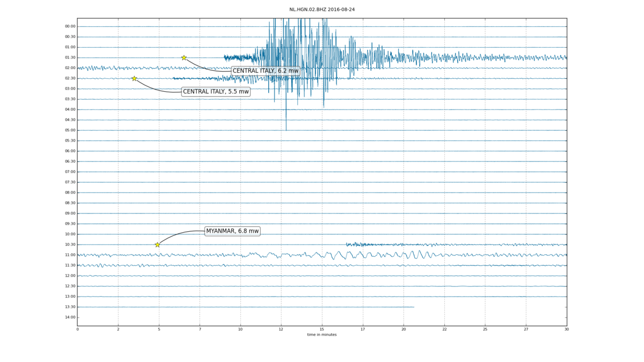This screenshot has width=644, height=362.
Task: Click the star marker for Central Italy 5.5 mw
Action: pos(134,78)
